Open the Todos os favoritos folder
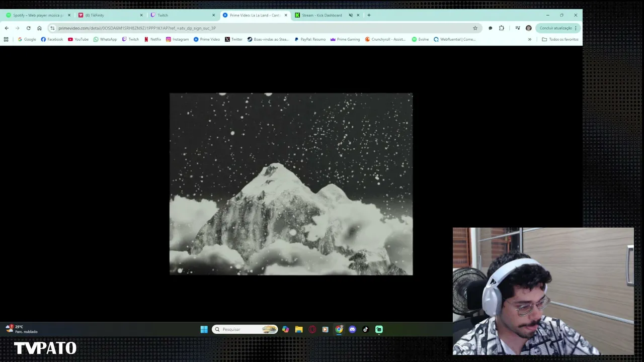The height and width of the screenshot is (362, 644). (560, 39)
